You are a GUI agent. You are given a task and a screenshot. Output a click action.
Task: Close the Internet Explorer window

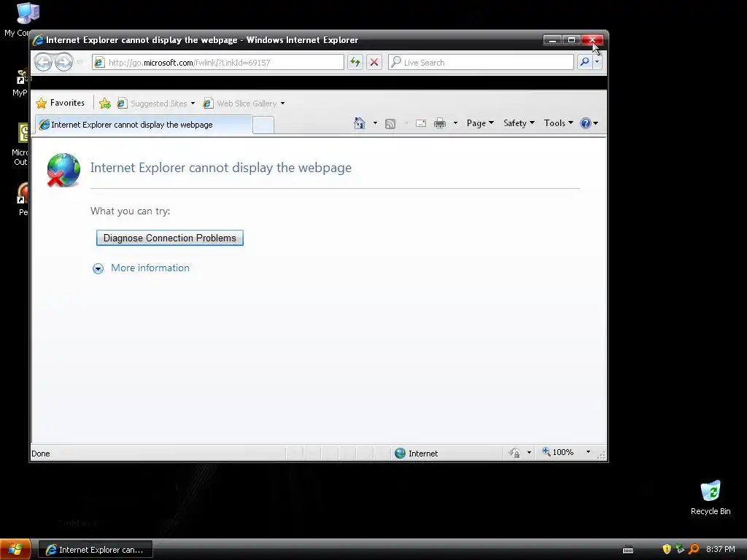pyautogui.click(x=592, y=40)
